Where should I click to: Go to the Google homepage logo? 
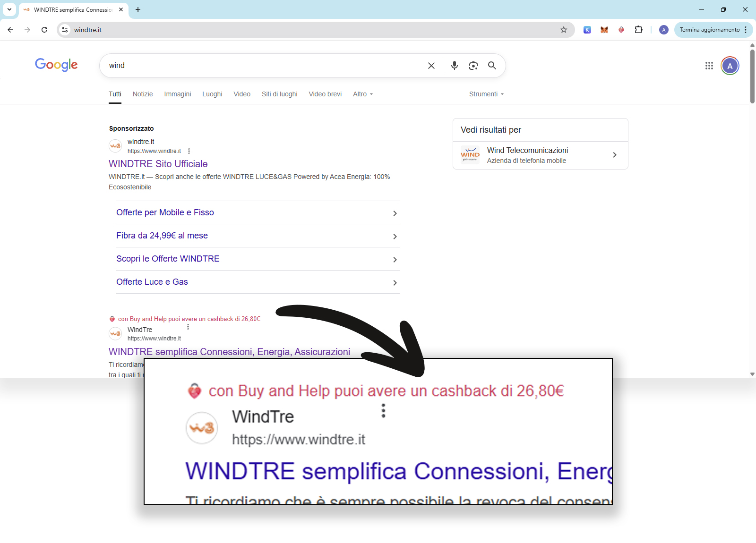coord(56,65)
